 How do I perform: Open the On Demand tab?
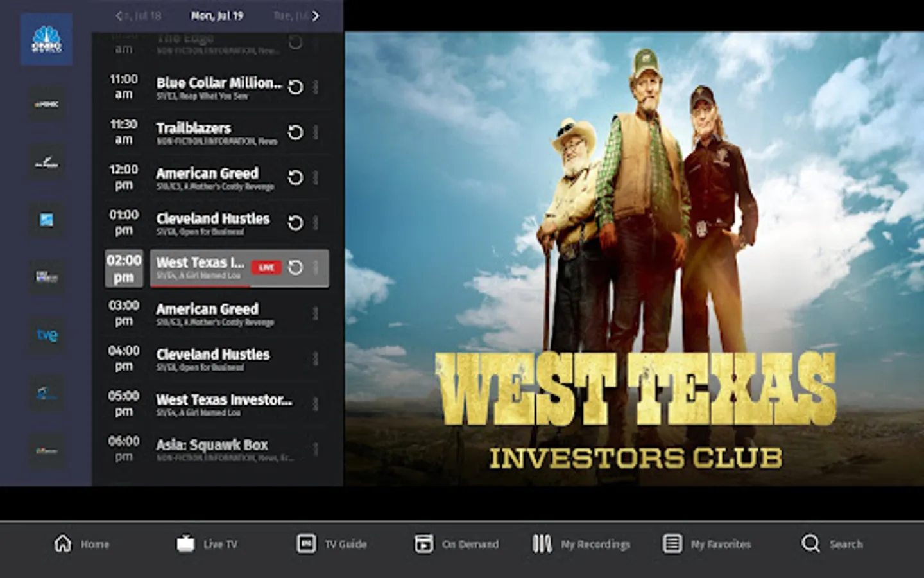tap(456, 544)
